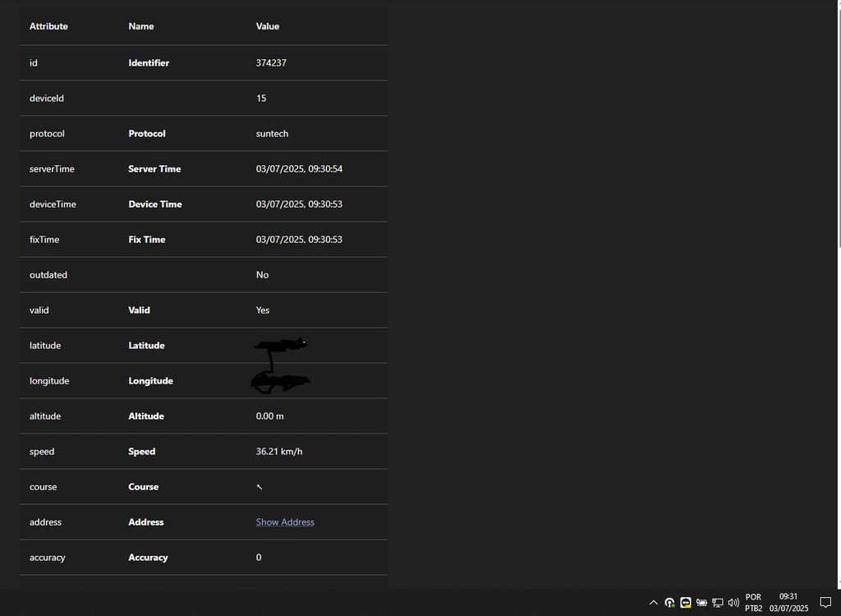Open the network connection tray icon
The width and height of the screenshot is (841, 616).
pyautogui.click(x=718, y=603)
